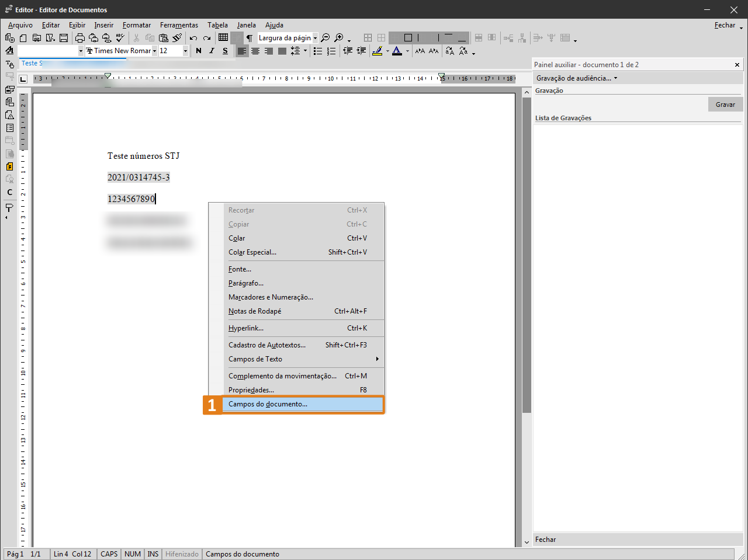Open the 'Largura da págin' zoom dropdown
Viewport: 748px width, 560px height.
[x=315, y=38]
